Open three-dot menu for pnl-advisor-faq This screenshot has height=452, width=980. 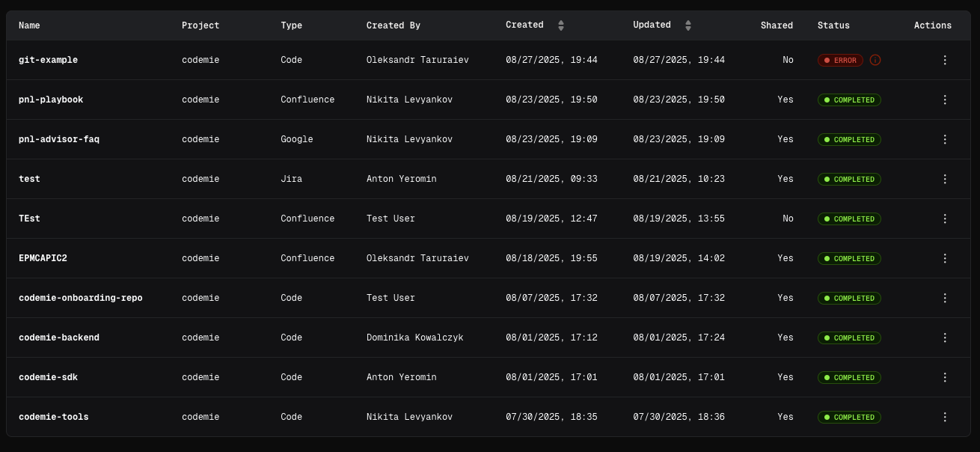(945, 139)
